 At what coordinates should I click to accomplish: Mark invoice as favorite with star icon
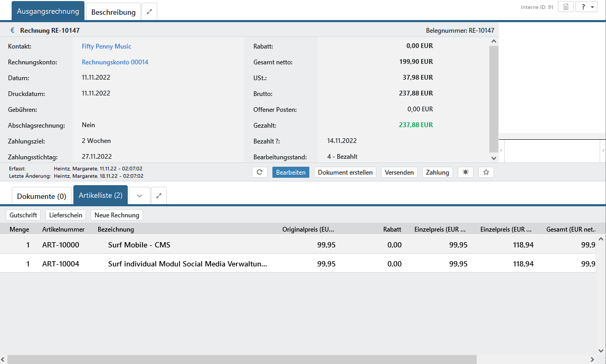(x=486, y=173)
